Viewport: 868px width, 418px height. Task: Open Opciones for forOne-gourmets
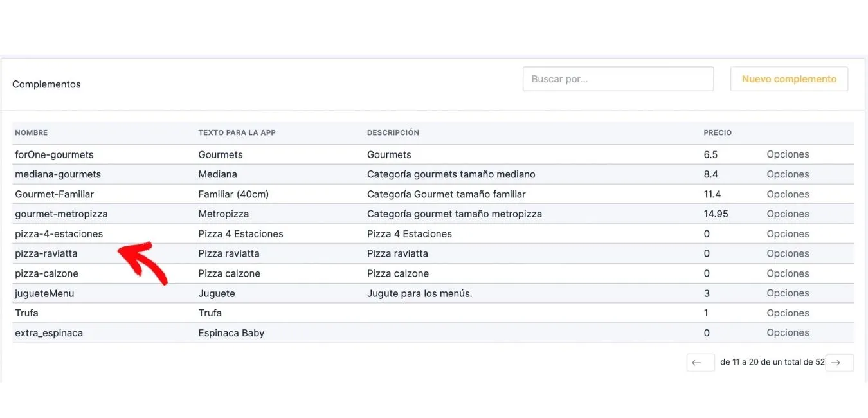click(788, 154)
